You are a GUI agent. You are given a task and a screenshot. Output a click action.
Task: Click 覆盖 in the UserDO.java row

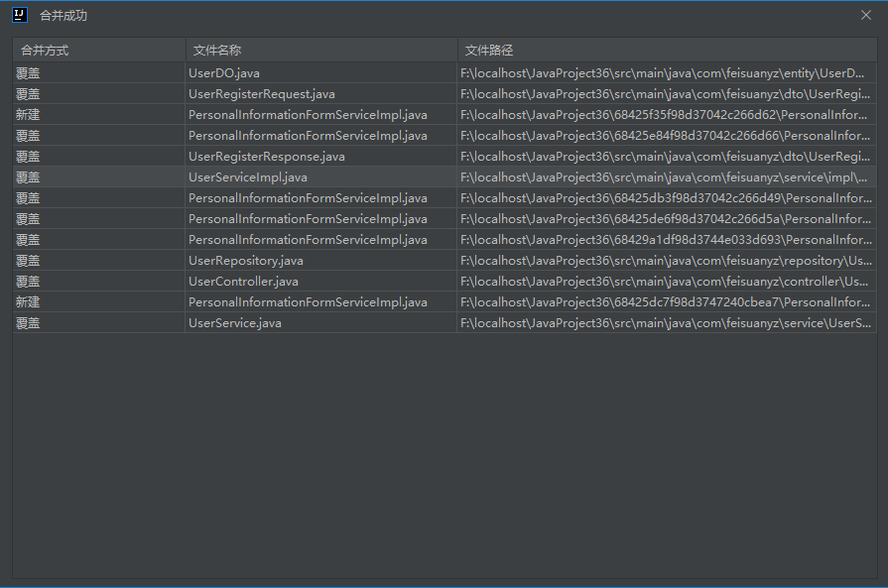click(28, 73)
